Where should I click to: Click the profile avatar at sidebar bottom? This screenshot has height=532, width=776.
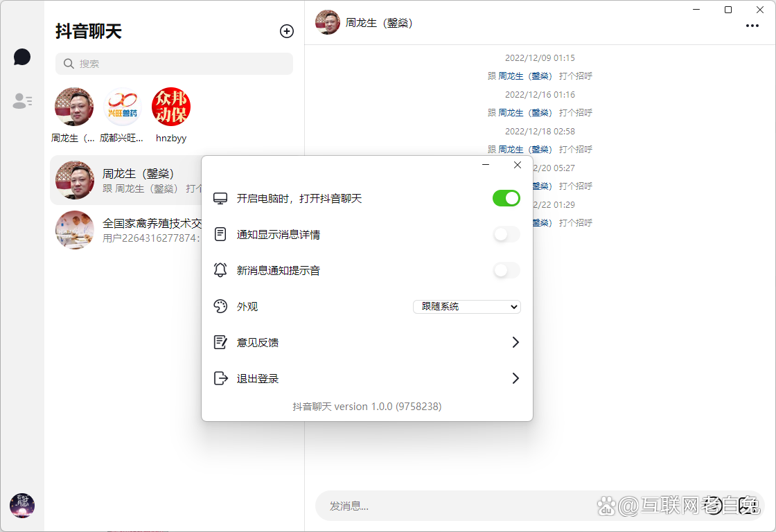click(x=22, y=505)
